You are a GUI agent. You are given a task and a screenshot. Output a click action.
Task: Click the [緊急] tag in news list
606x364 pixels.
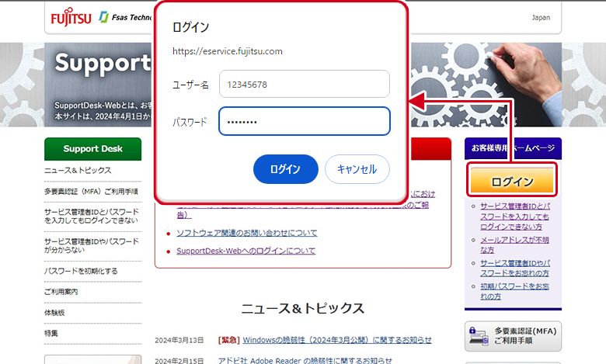pos(228,340)
